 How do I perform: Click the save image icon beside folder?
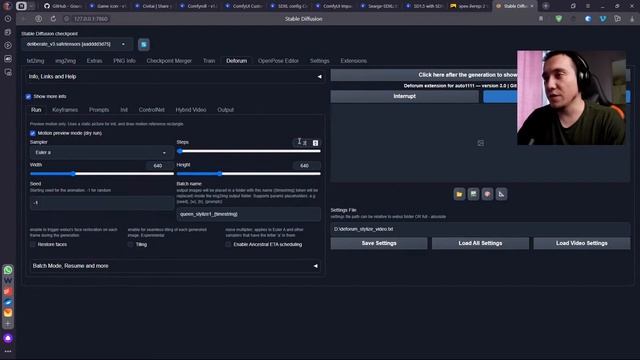[x=473, y=194]
